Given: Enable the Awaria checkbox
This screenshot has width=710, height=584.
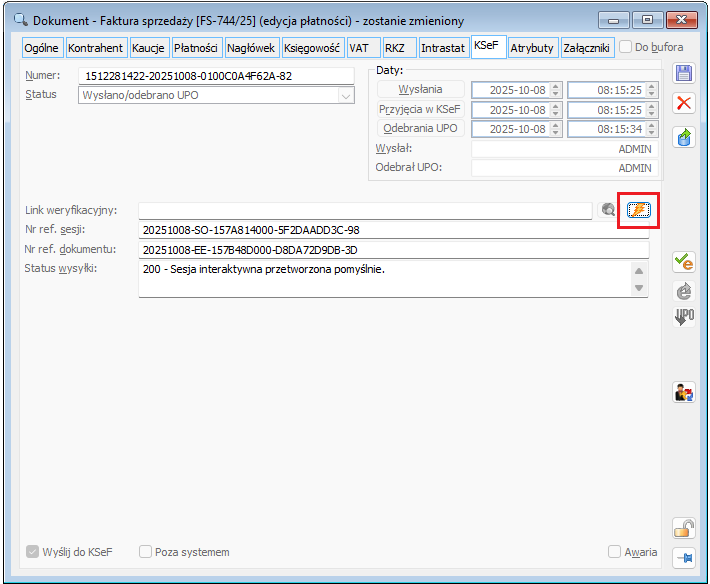Looking at the screenshot, I should pyautogui.click(x=614, y=552).
